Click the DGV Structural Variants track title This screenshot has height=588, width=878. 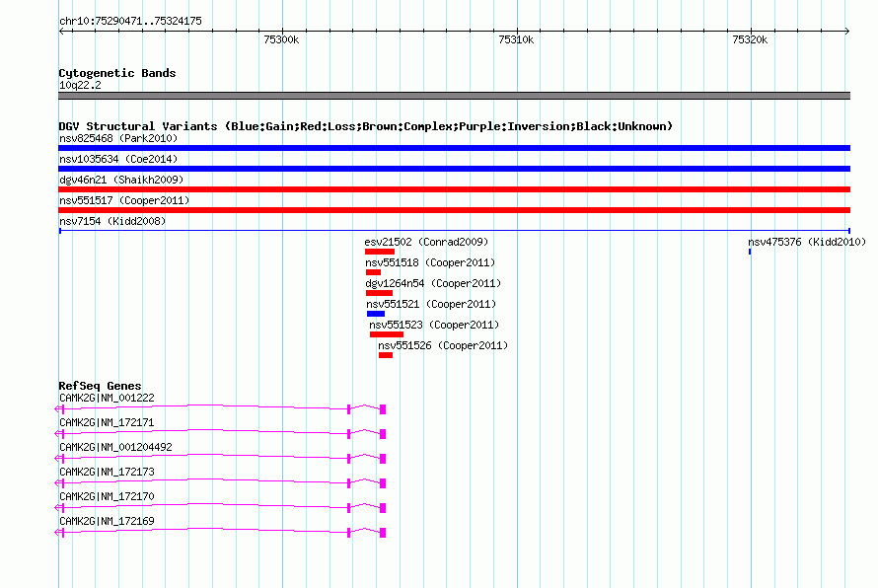[366, 126]
